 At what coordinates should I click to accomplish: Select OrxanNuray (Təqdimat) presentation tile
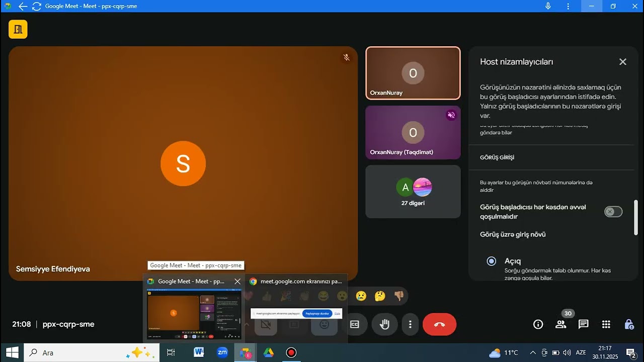coord(413,132)
